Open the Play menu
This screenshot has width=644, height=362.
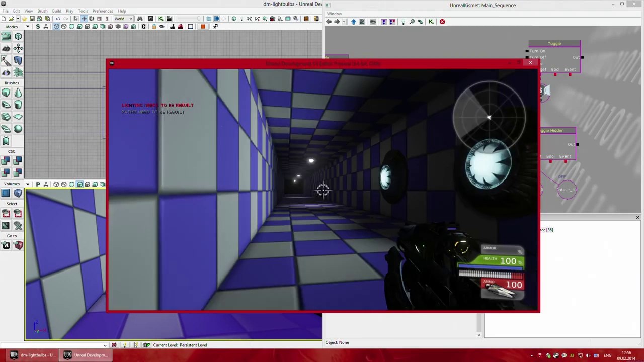[x=69, y=11]
